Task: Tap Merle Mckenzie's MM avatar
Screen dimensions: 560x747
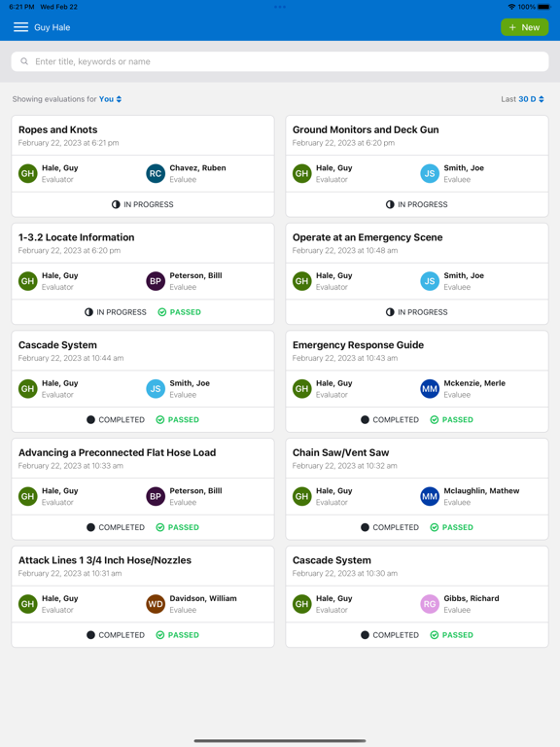Action: [x=430, y=389]
